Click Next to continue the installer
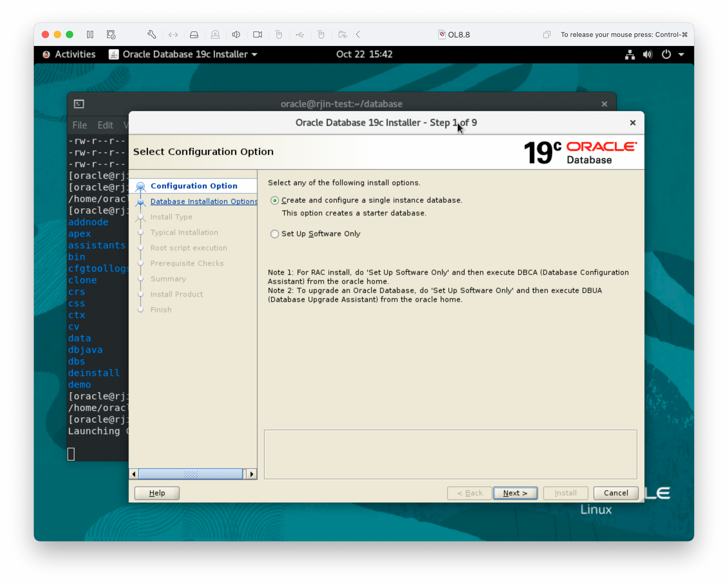This screenshot has height=586, width=728. coord(515,493)
